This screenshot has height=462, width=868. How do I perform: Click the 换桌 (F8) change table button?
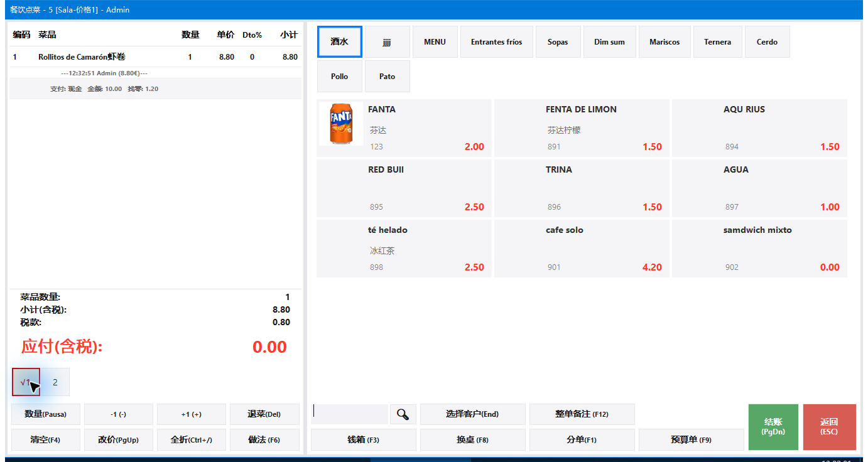(x=473, y=440)
